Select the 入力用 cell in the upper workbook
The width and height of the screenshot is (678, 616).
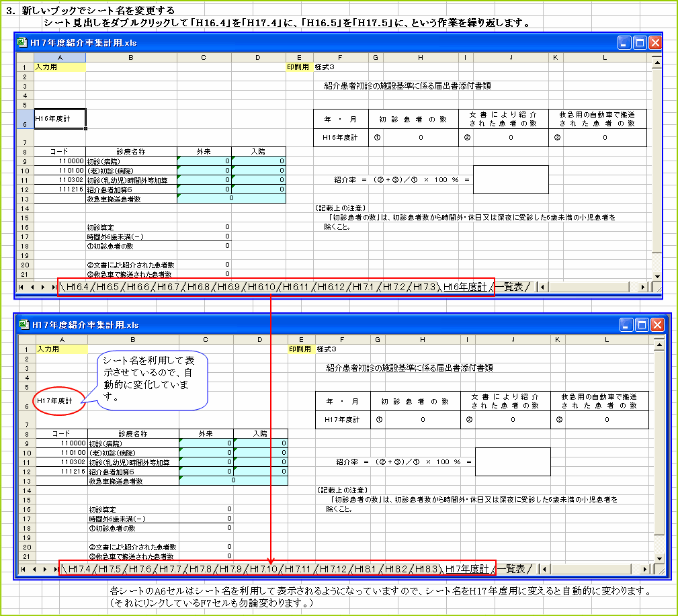pyautogui.click(x=60, y=67)
